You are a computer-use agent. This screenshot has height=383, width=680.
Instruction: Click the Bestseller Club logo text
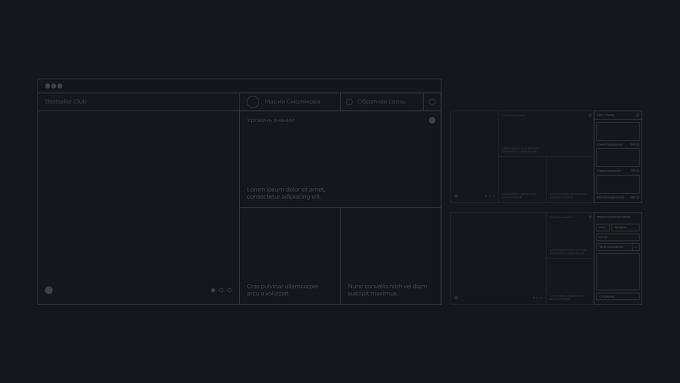66,101
